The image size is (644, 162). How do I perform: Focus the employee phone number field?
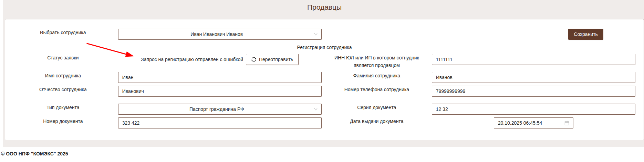pos(533,91)
